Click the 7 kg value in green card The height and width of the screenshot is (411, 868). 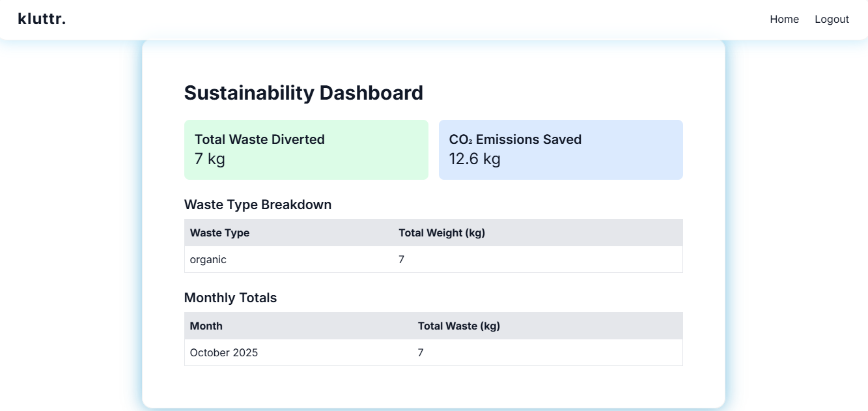[210, 159]
